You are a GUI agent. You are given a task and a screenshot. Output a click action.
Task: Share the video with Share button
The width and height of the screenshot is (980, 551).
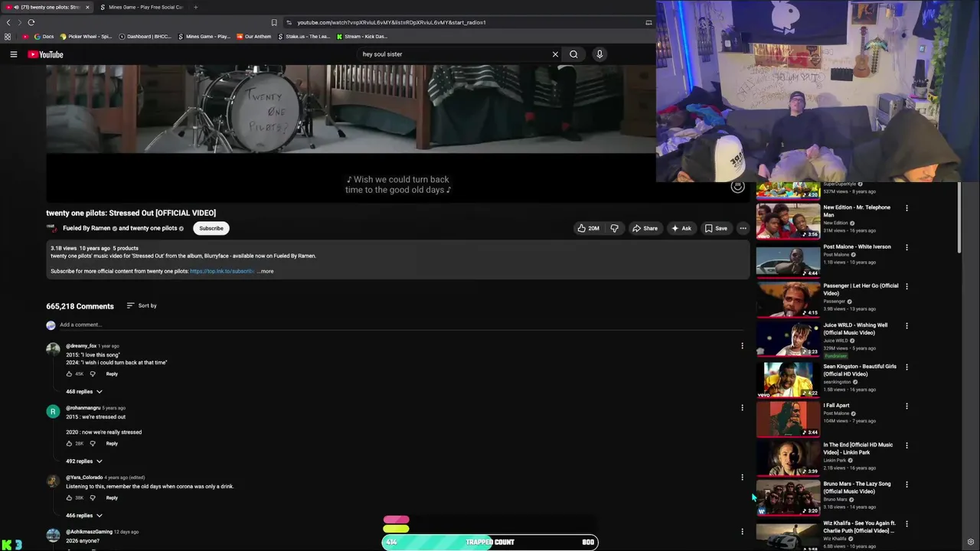645,228
